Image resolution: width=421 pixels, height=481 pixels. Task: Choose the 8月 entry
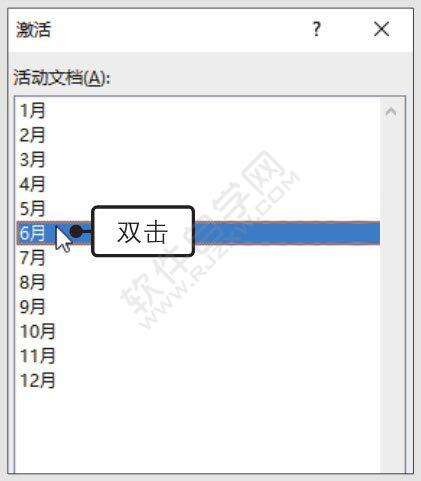tap(198, 282)
